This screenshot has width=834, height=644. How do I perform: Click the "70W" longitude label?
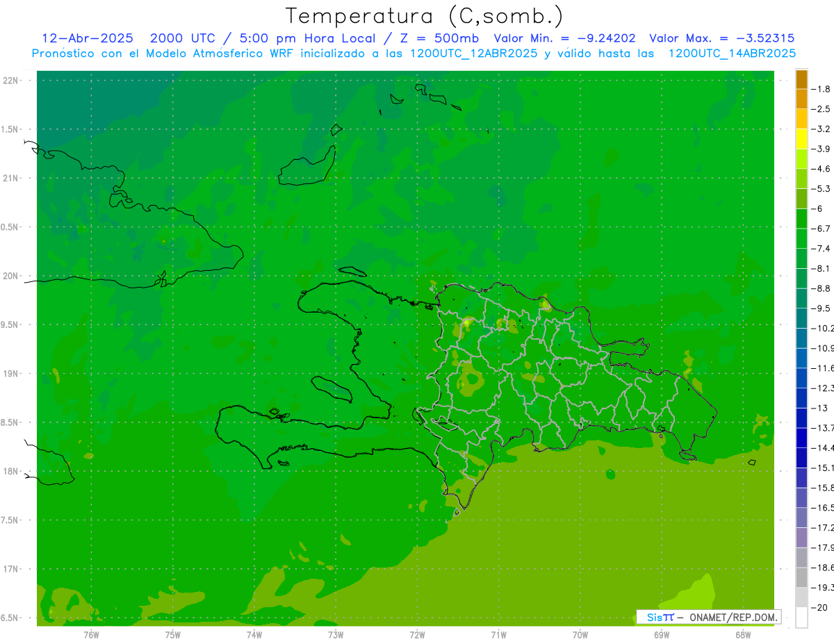(580, 635)
